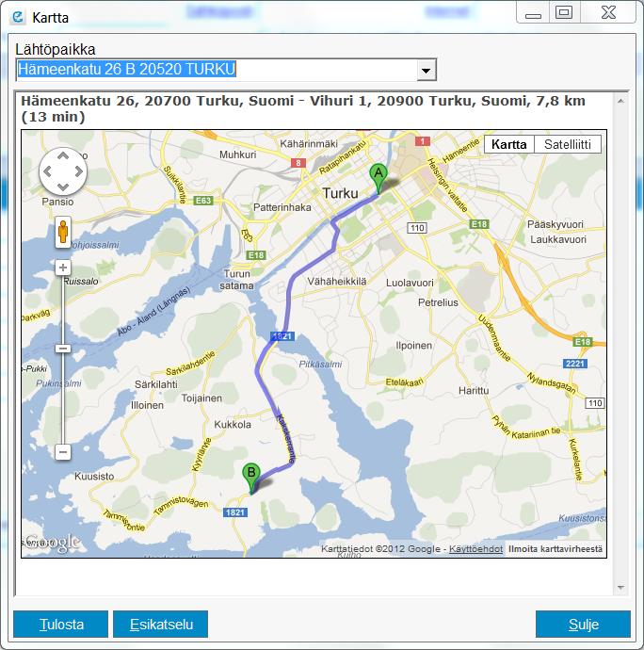Click the Turku city label on the map

[340, 193]
